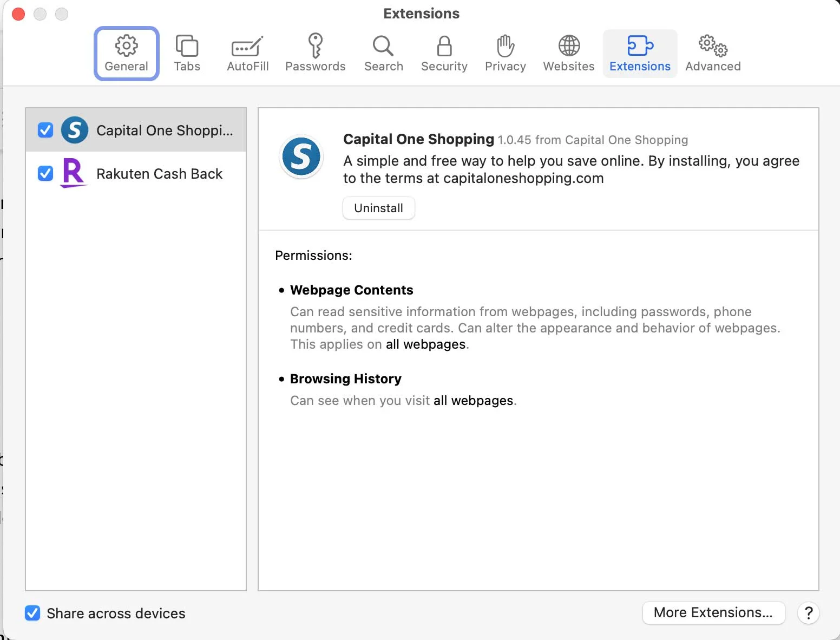Click the Capital One Shopping detail title

click(419, 139)
